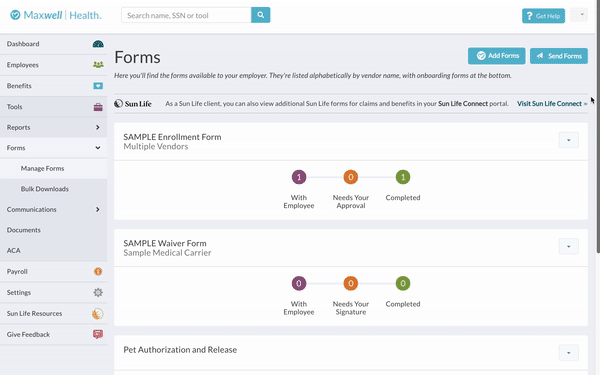
Task: Open Settings in the sidebar
Action: [x=53, y=293]
